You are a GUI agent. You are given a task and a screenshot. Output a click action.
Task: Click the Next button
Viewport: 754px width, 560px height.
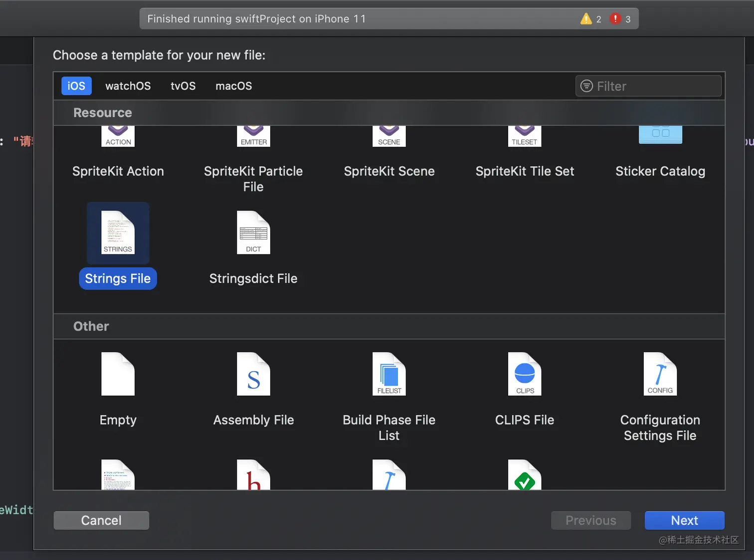tap(684, 520)
